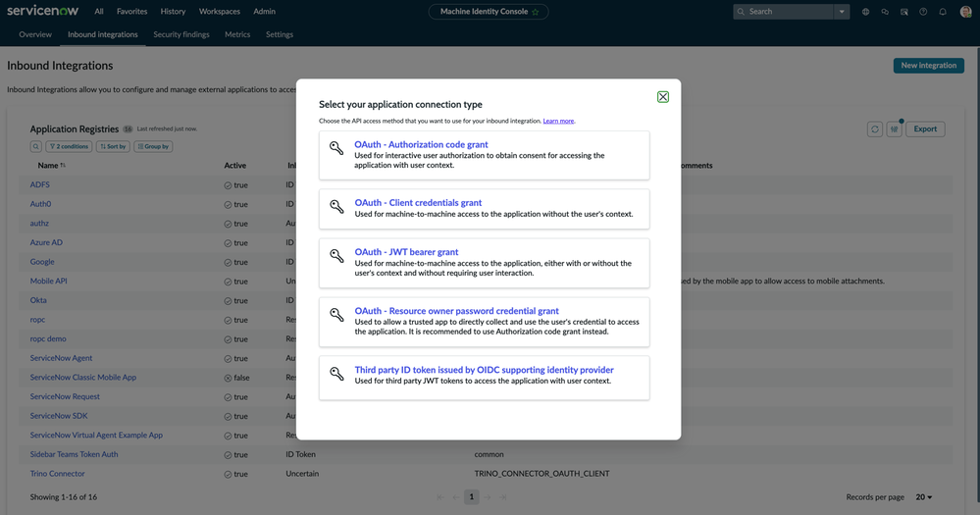Image resolution: width=980 pixels, height=515 pixels.
Task: Open the Azure AD registry
Action: tap(46, 242)
